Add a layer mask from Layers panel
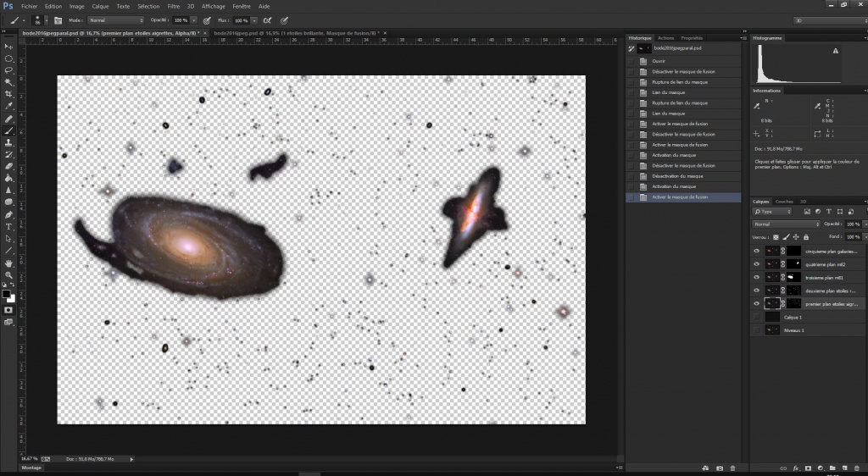The width and height of the screenshot is (868, 476). click(808, 468)
